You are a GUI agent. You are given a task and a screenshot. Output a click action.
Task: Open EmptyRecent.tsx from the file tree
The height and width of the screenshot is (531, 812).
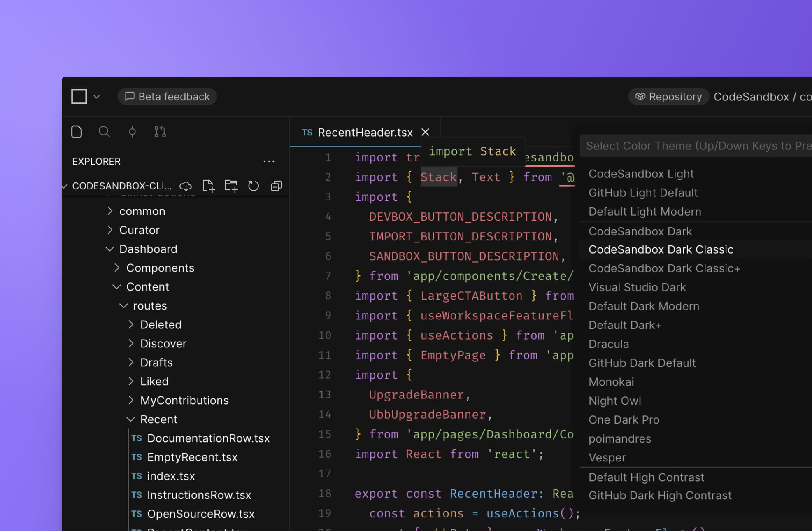pos(192,457)
